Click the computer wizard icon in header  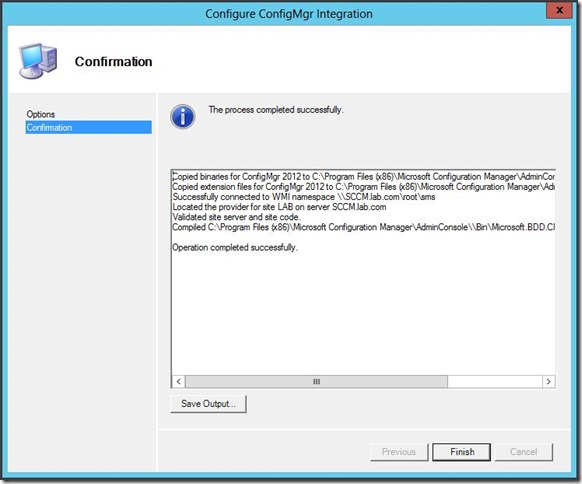38,61
